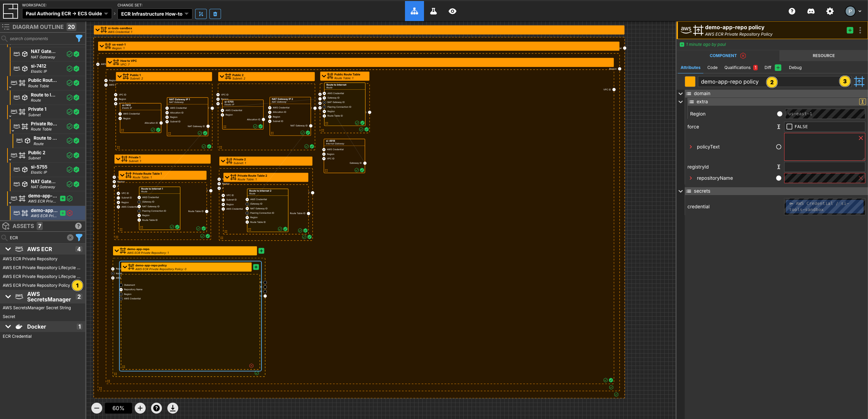Image resolution: width=868 pixels, height=419 pixels.
Task: Click the abandon change set trash icon
Action: [215, 14]
